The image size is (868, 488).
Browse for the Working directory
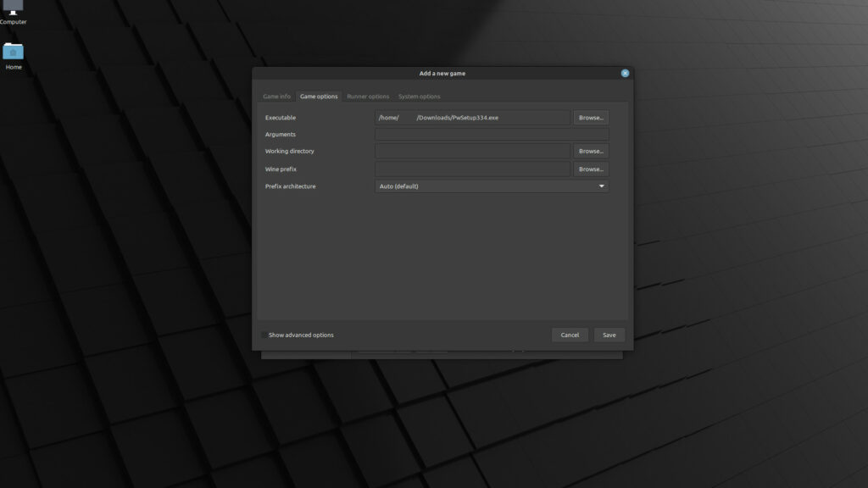(x=591, y=151)
